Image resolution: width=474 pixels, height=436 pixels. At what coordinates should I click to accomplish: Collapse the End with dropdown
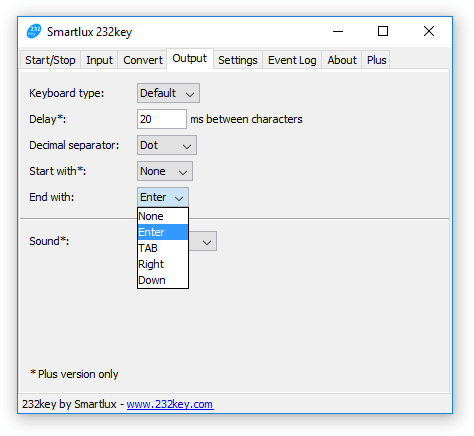(163, 197)
